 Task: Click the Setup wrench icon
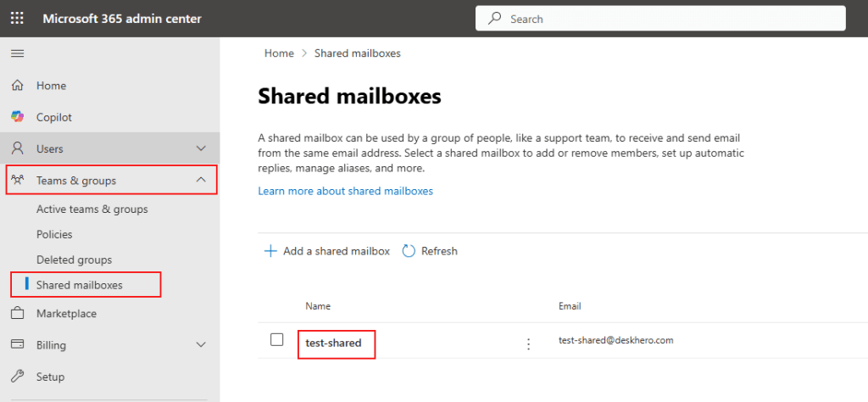click(17, 377)
